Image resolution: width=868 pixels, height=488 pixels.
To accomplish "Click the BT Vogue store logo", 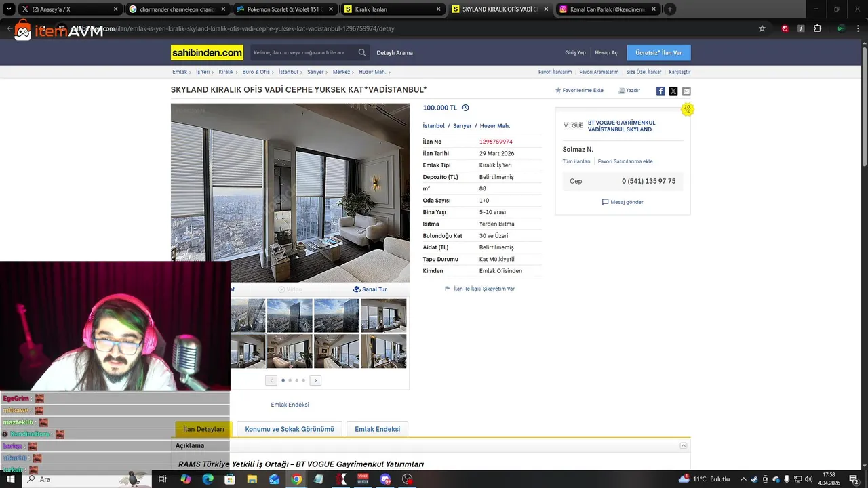I will (573, 126).
